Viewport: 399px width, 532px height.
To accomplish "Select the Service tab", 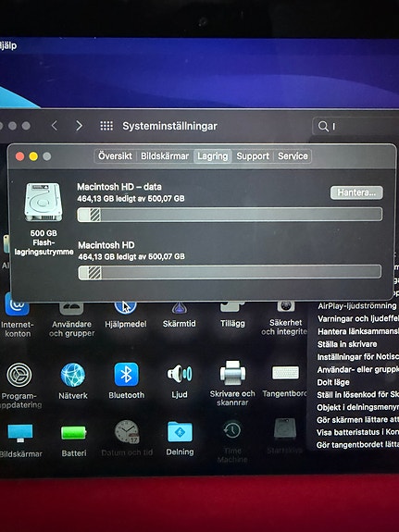I will click(293, 156).
